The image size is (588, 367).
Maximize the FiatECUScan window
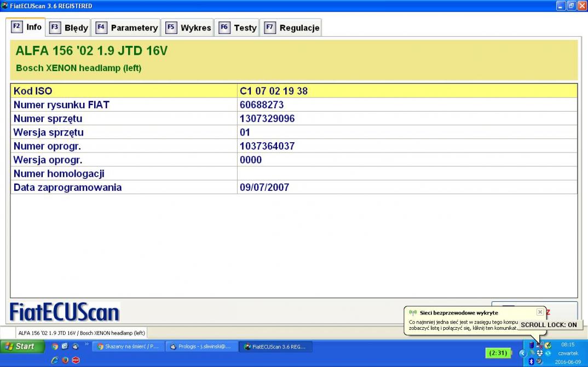(571, 5)
